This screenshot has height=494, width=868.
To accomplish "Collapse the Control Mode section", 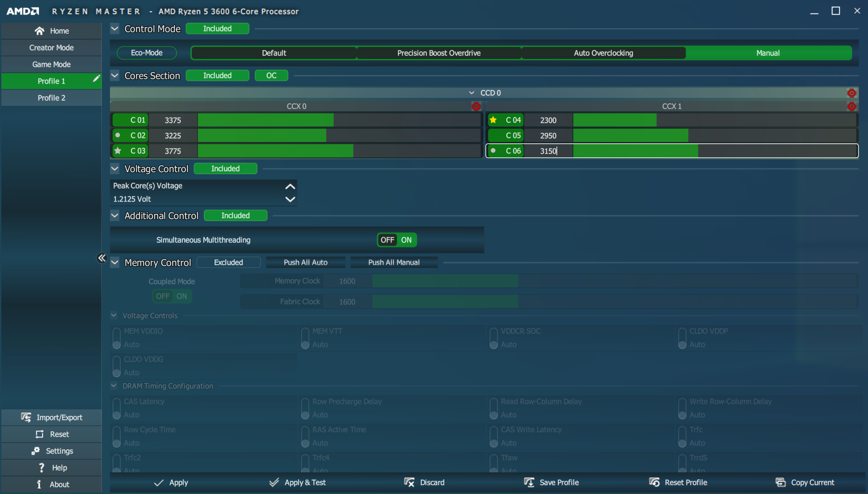I will (115, 29).
